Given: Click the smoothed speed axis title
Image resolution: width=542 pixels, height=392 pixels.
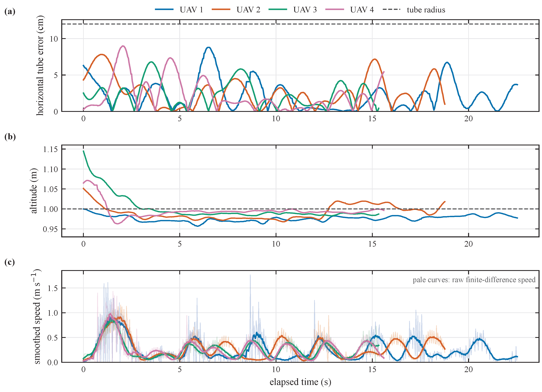Looking at the screenshot, I should [x=37, y=316].
